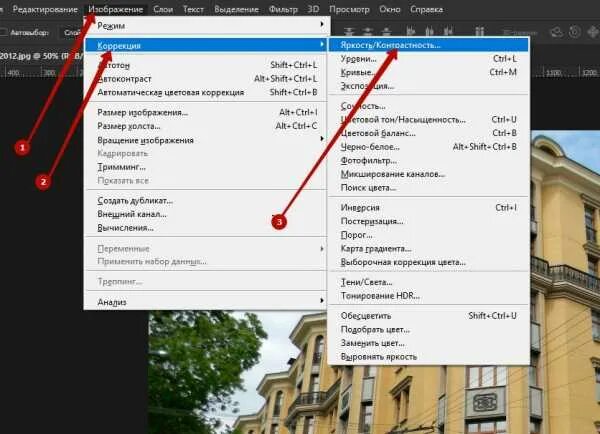Screen dimensions: 600x434
Task: Expand the Анализ submenu
Action: [205, 302]
